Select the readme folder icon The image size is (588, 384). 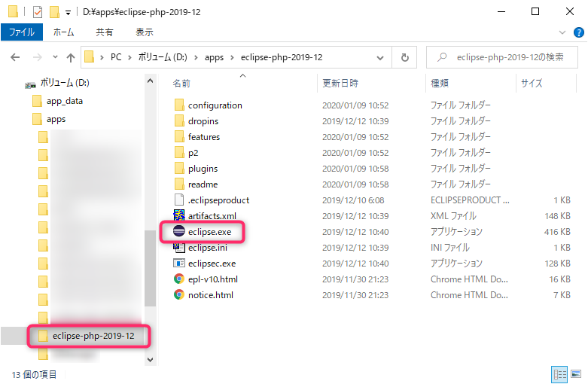point(179,184)
